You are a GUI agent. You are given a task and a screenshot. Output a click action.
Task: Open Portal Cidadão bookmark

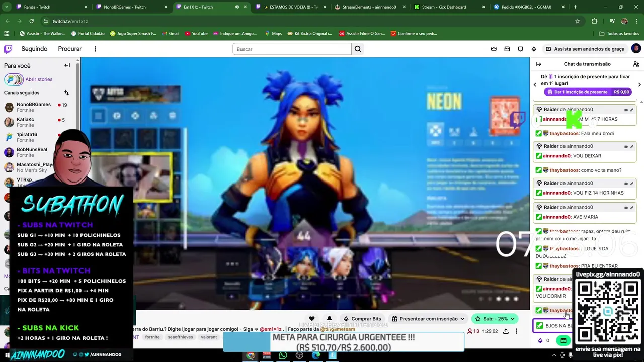[x=88, y=34]
